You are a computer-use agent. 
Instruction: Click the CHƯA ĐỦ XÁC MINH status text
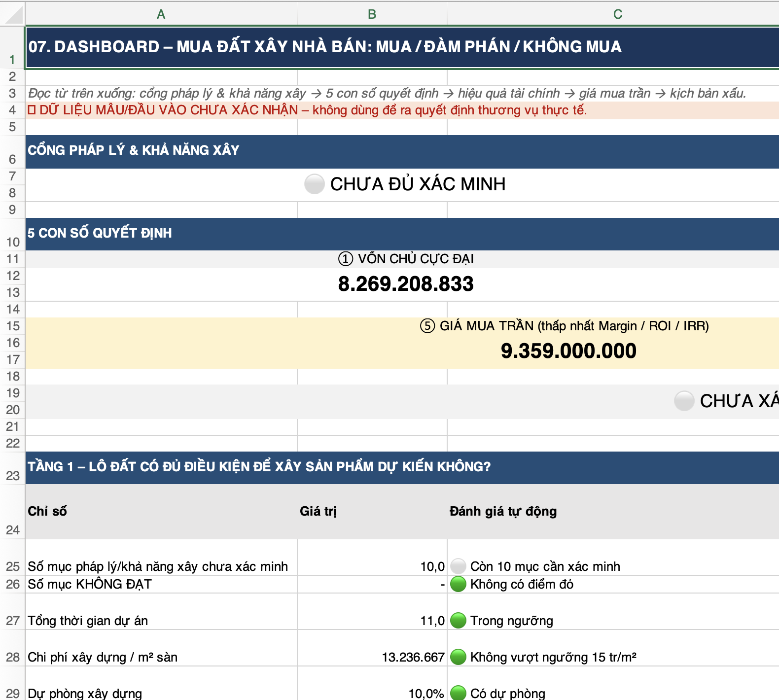[418, 184]
